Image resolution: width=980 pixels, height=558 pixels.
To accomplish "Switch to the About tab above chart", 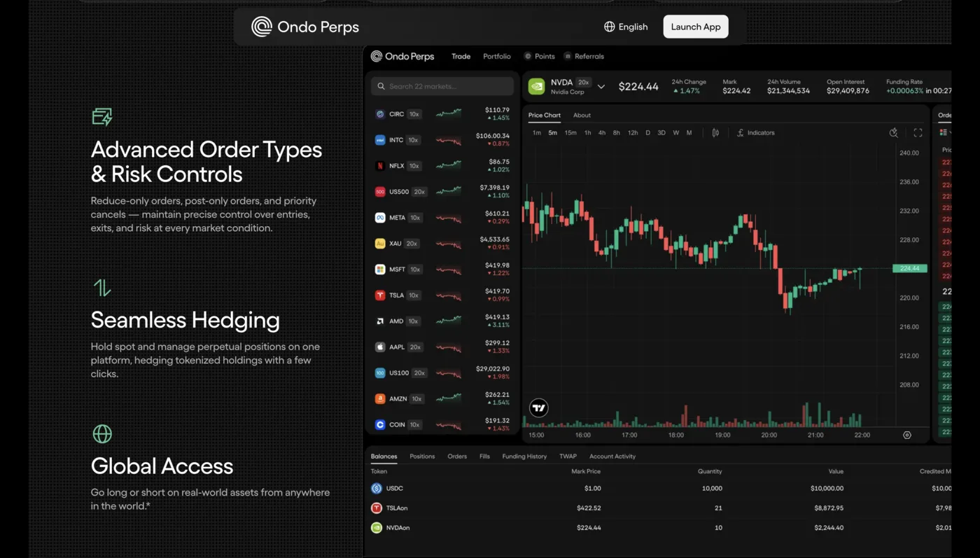I will tap(582, 116).
